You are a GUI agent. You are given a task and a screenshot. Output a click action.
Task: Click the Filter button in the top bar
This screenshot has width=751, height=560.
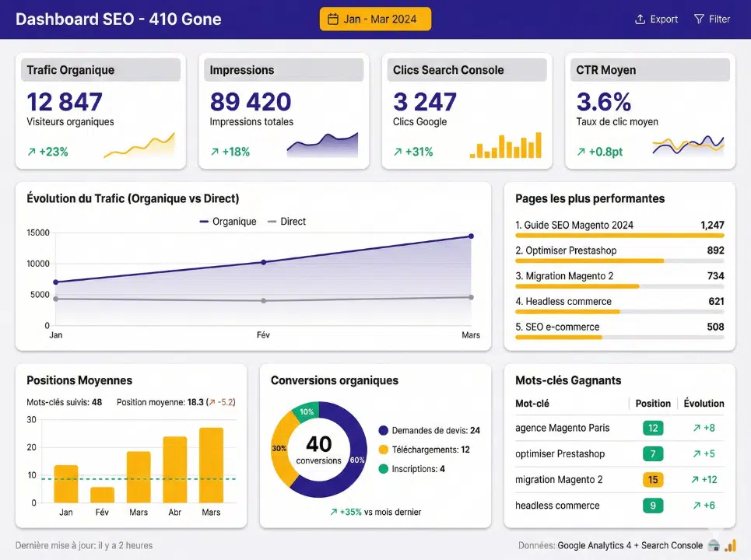pyautogui.click(x=712, y=19)
